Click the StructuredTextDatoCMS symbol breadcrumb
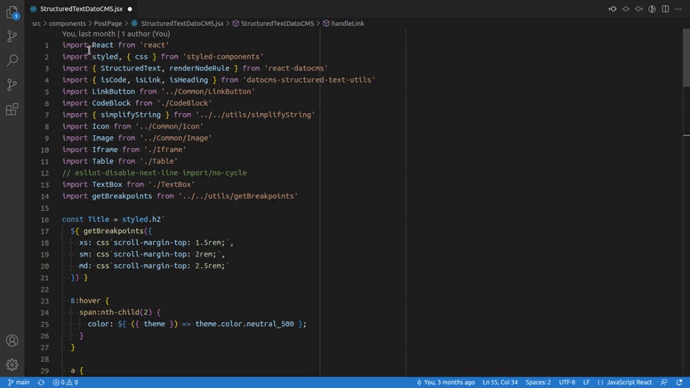The height and width of the screenshot is (388, 690). (277, 23)
